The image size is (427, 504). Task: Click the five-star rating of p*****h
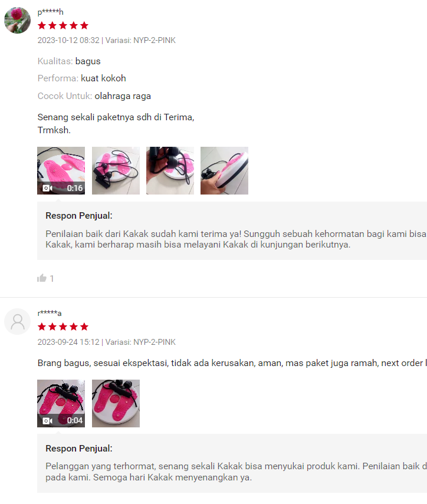click(x=63, y=25)
